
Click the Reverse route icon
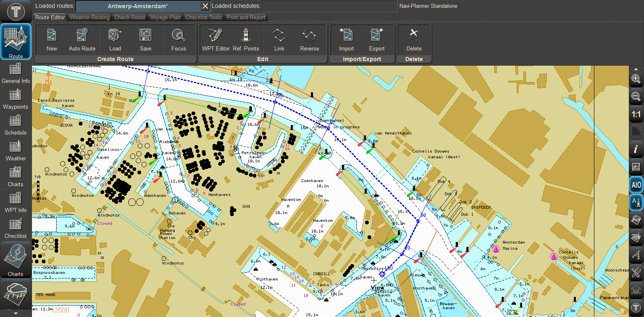point(309,39)
